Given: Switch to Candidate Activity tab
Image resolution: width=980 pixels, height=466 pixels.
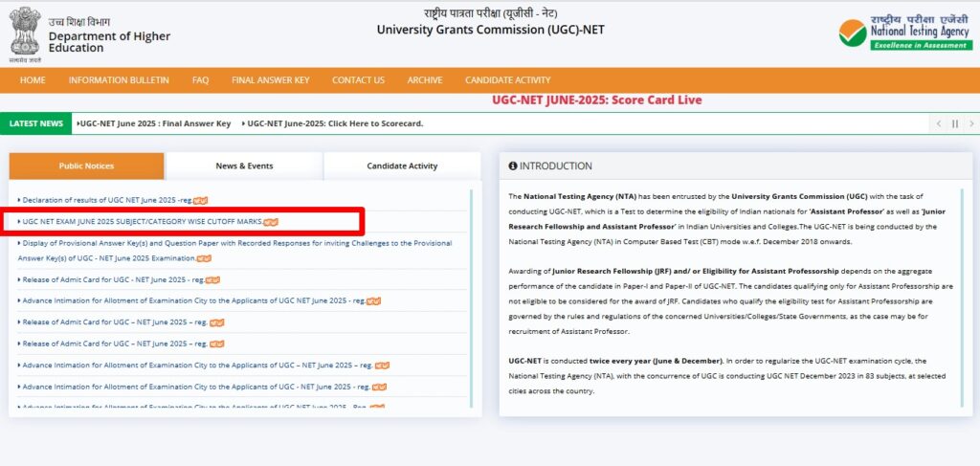Looking at the screenshot, I should [x=402, y=166].
